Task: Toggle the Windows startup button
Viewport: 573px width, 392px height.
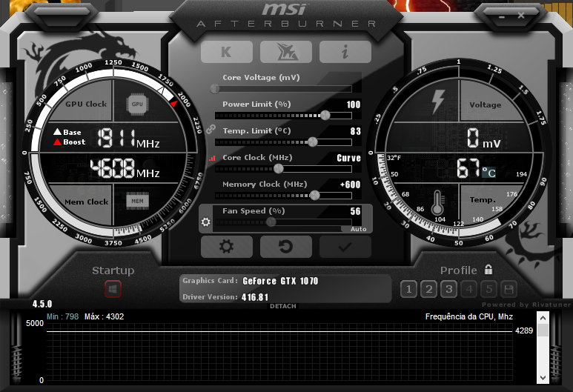Action: pos(113,289)
